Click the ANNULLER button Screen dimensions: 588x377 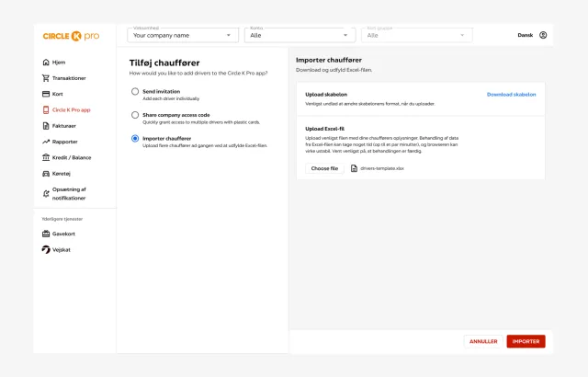[483, 341]
